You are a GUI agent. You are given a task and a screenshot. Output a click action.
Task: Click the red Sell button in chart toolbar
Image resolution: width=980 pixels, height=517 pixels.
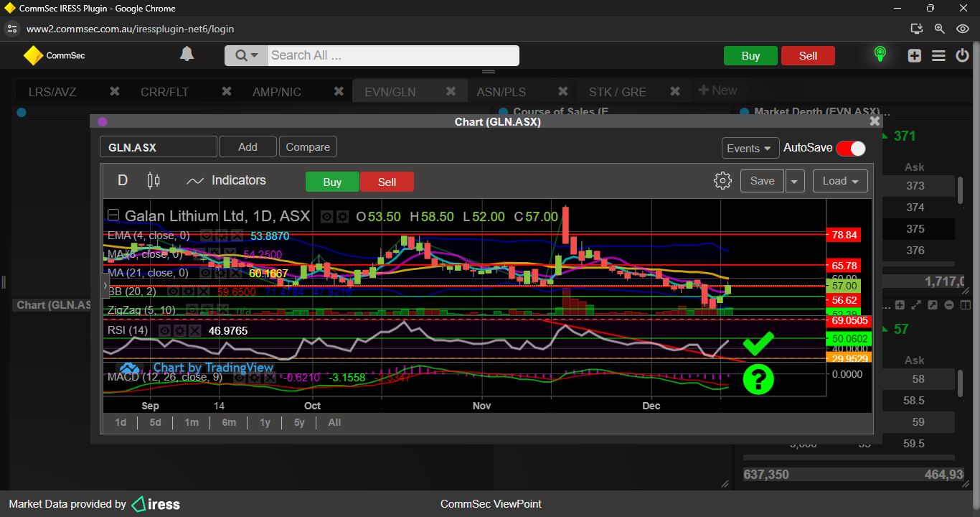coord(387,182)
